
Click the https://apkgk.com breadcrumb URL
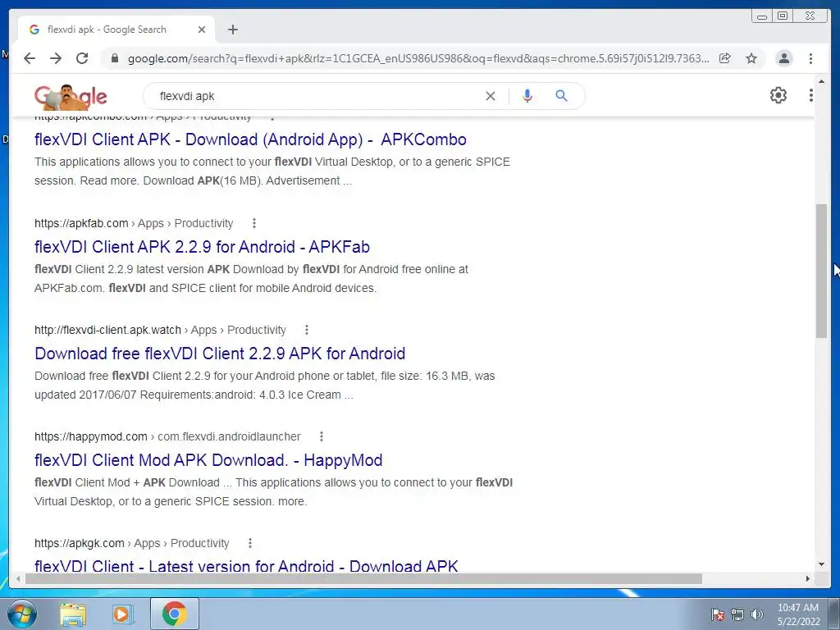point(80,543)
